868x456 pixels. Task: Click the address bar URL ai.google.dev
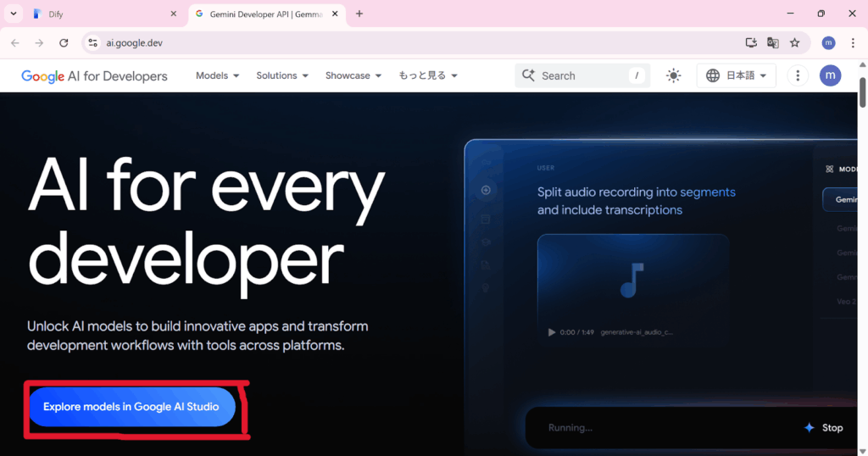tap(135, 42)
